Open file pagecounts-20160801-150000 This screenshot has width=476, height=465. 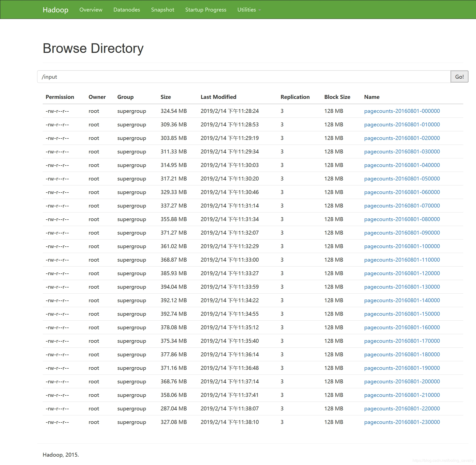(x=402, y=314)
